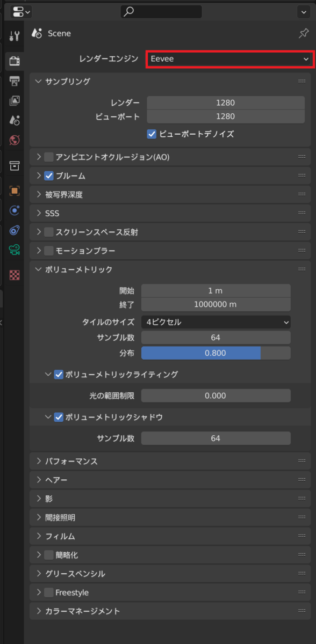The height and width of the screenshot is (644, 316).
Task: Toggle ボリュームメトリックシャドウ off
Action: click(x=58, y=417)
